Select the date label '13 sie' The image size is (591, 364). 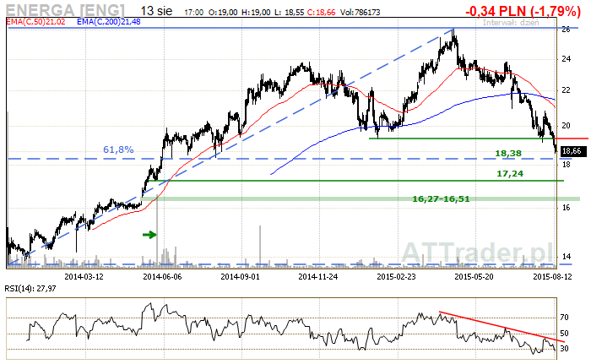[156, 11]
